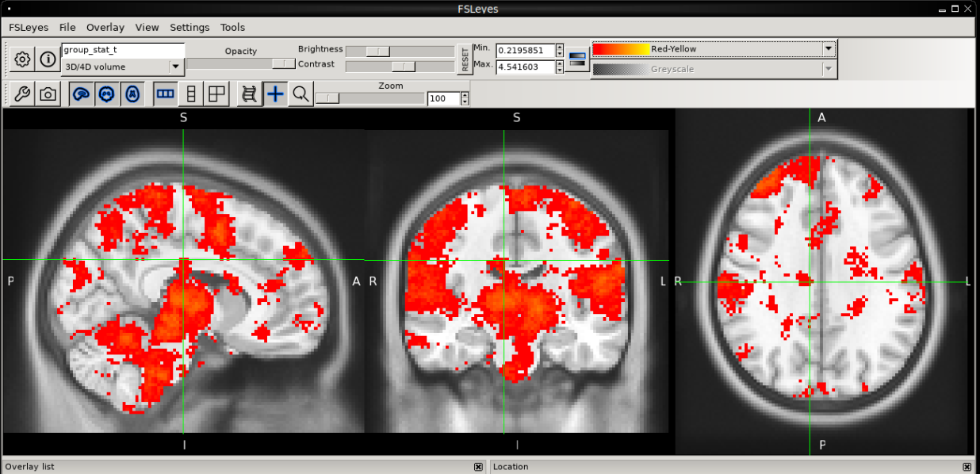The height and width of the screenshot is (474, 980).
Task: Open the Tools menu
Action: pyautogui.click(x=232, y=27)
